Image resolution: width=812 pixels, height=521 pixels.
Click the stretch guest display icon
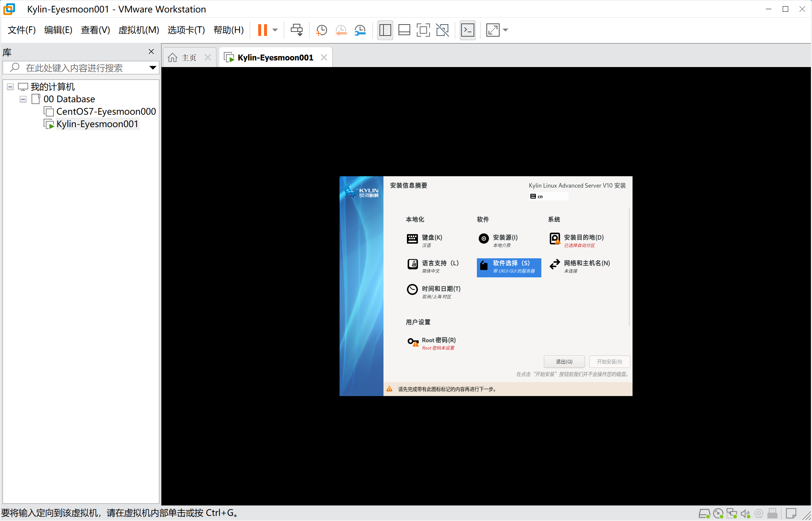[493, 30]
